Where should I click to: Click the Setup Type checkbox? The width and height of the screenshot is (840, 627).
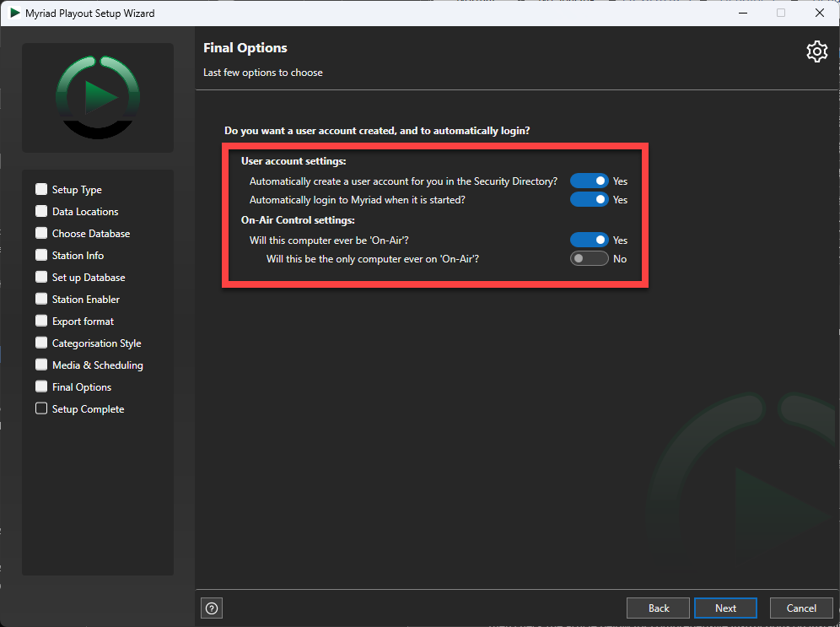(41, 189)
